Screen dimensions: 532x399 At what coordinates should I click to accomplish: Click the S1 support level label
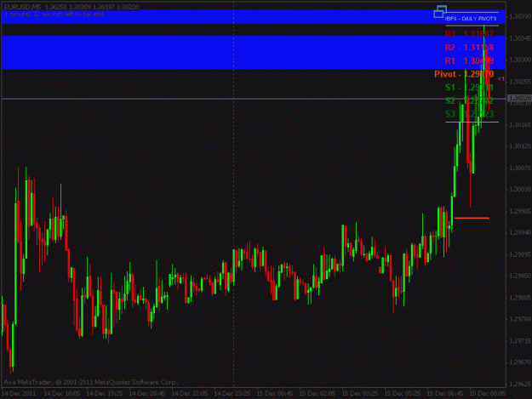pos(469,88)
